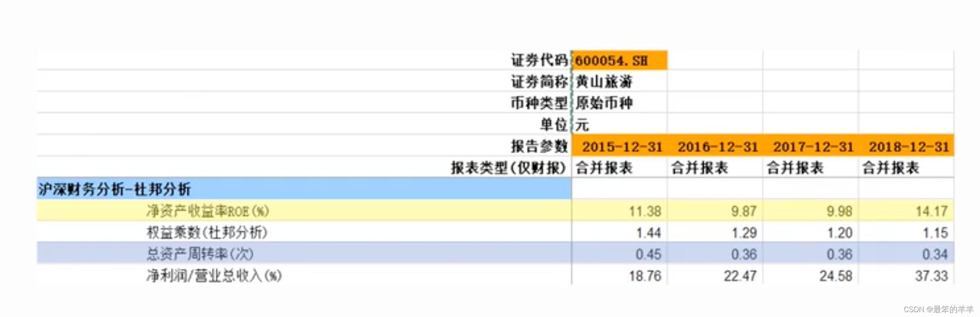Click ROE value 11.38
This screenshot has width=980, height=317.
tap(645, 211)
